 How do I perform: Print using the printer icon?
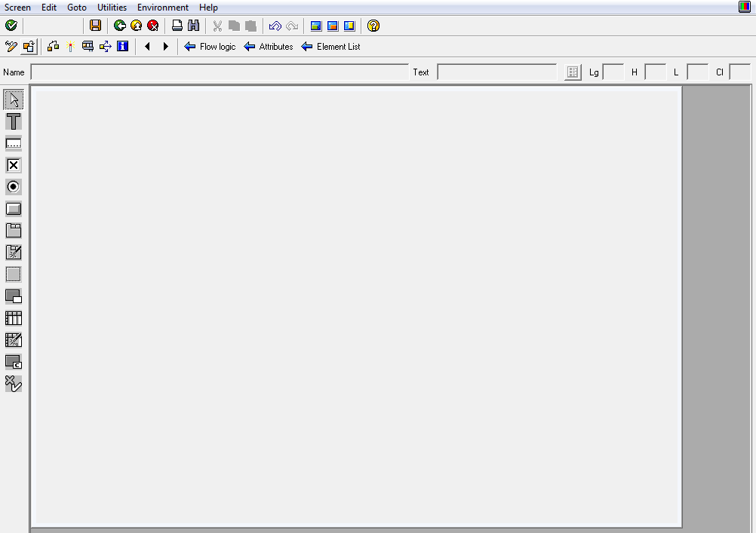(x=177, y=26)
